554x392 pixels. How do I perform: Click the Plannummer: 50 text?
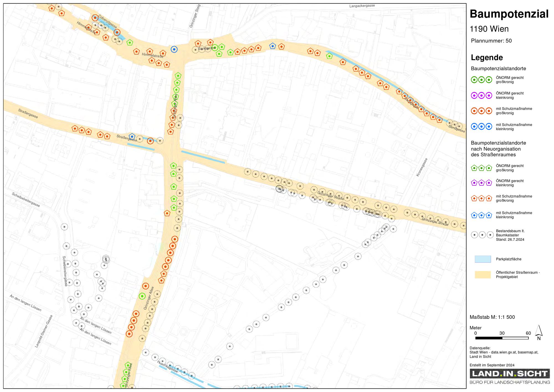tap(491, 41)
